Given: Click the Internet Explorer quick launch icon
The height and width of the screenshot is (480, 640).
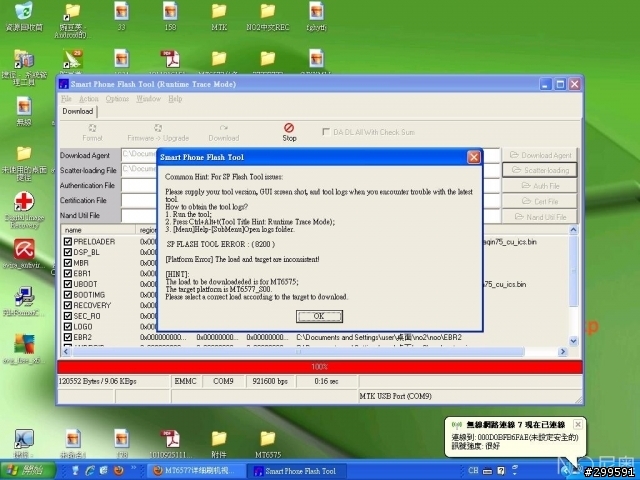Looking at the screenshot, I should [x=90, y=471].
